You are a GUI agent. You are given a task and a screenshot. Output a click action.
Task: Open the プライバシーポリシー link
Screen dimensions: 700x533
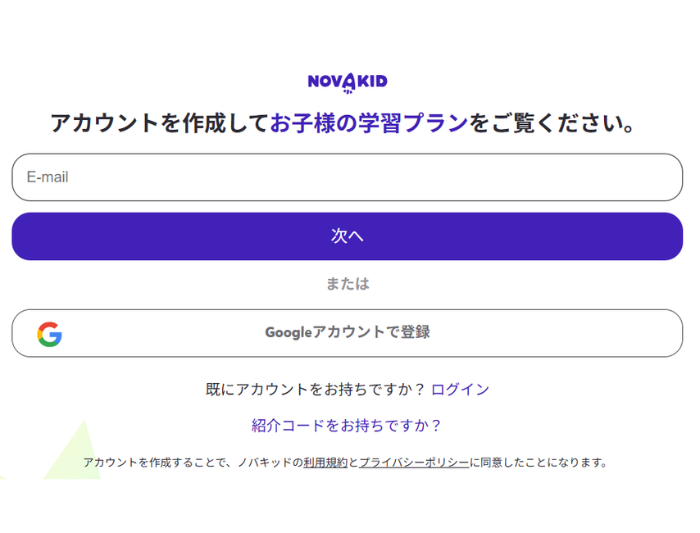[x=414, y=462]
